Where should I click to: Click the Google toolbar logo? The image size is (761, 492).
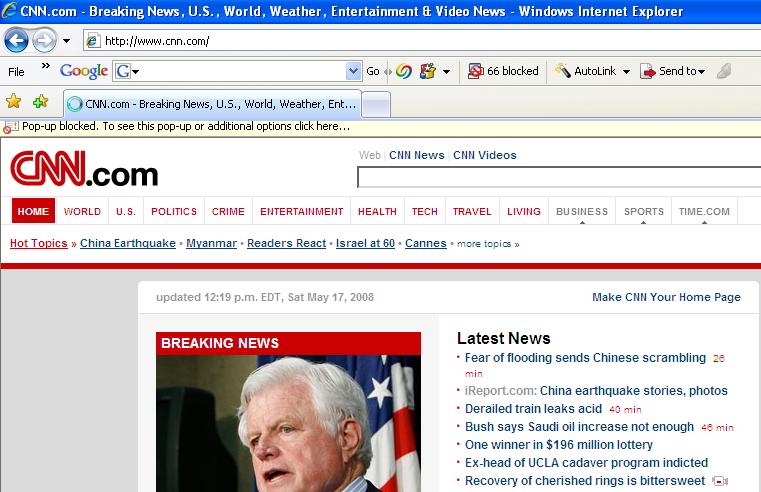[x=84, y=71]
